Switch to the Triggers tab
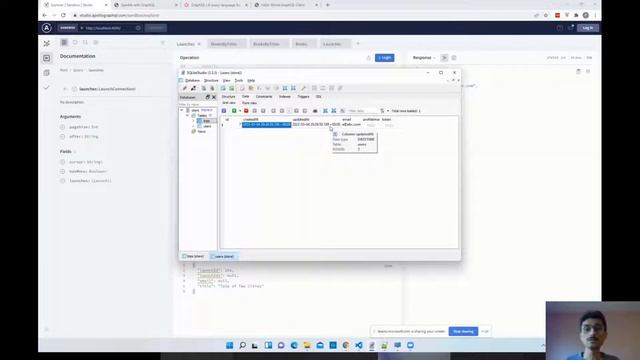The height and width of the screenshot is (360, 640). (303, 97)
